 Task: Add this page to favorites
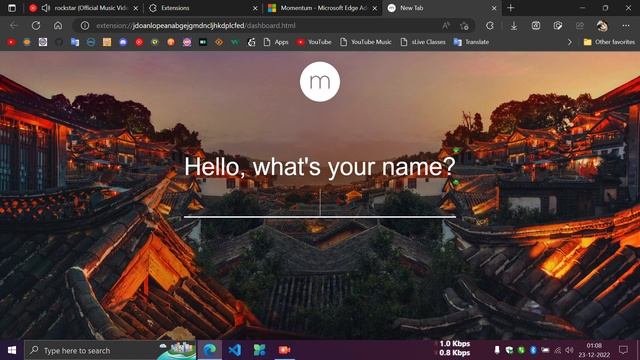click(464, 25)
